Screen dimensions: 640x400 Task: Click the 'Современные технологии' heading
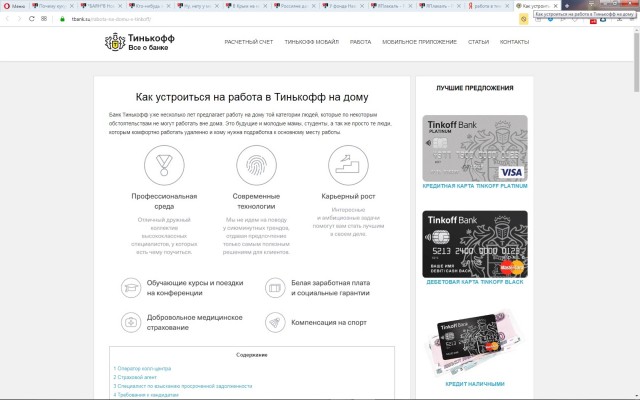tap(256, 201)
